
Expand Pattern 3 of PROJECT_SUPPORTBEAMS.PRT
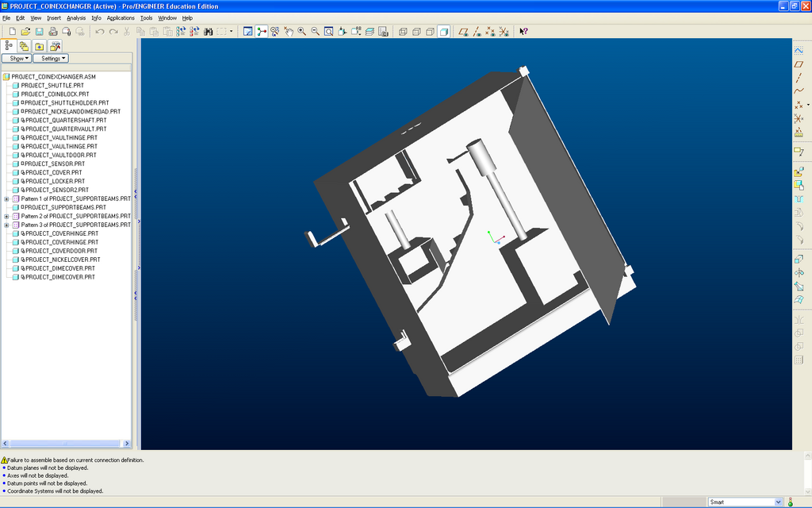[6, 225]
